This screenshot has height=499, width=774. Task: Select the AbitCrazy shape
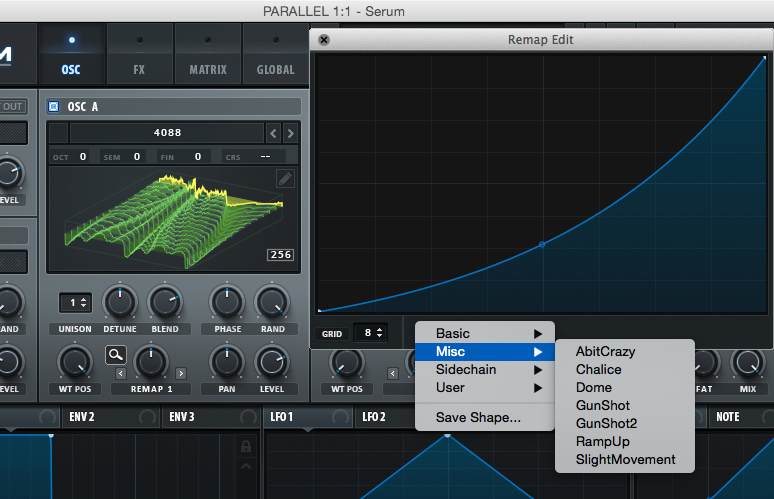coord(625,352)
